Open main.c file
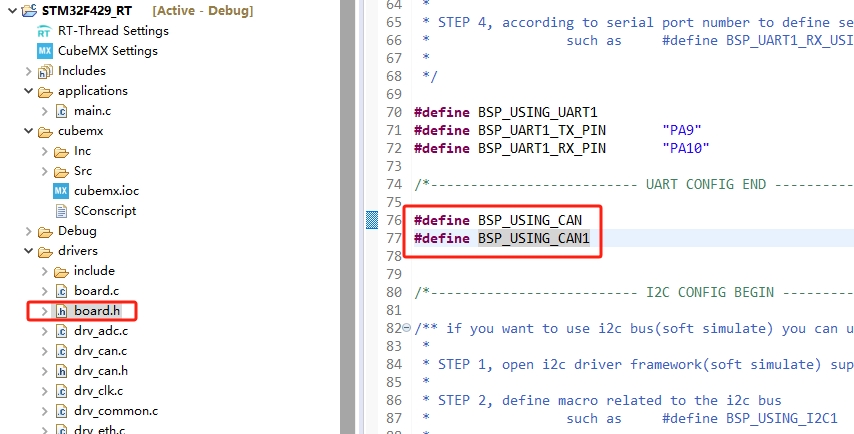The image size is (854, 434). click(93, 111)
